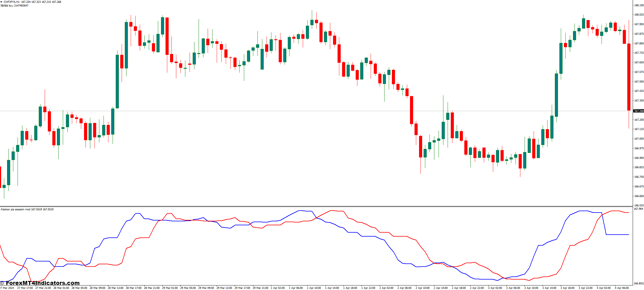Click the CHFJPYb,H1 chart title text
The height and width of the screenshot is (290, 644).
(x=12, y=2)
